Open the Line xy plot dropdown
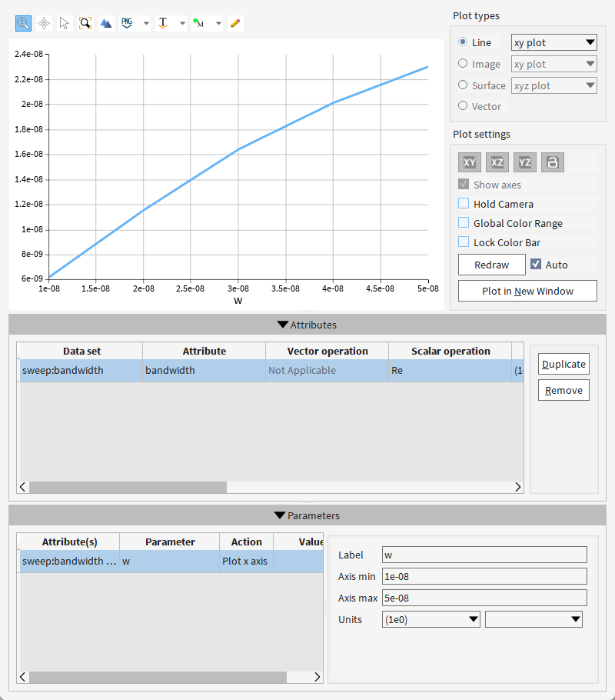The height and width of the screenshot is (700, 615). (x=553, y=42)
